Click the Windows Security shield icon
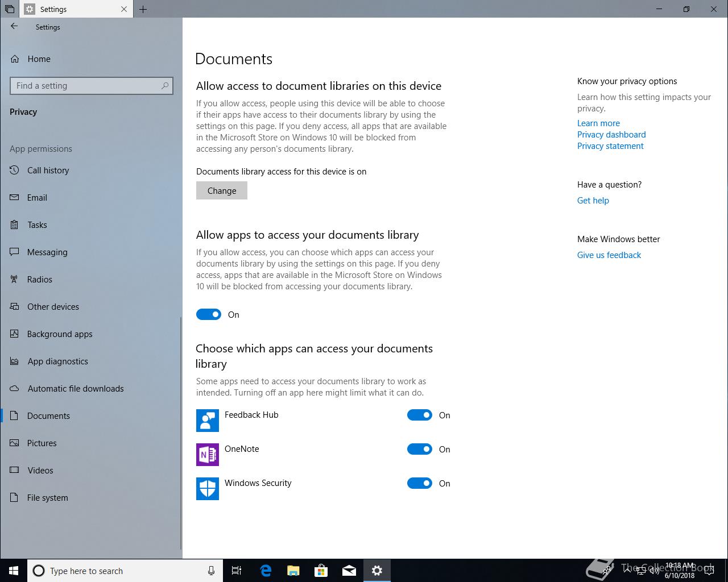Image resolution: width=728 pixels, height=582 pixels. point(208,489)
